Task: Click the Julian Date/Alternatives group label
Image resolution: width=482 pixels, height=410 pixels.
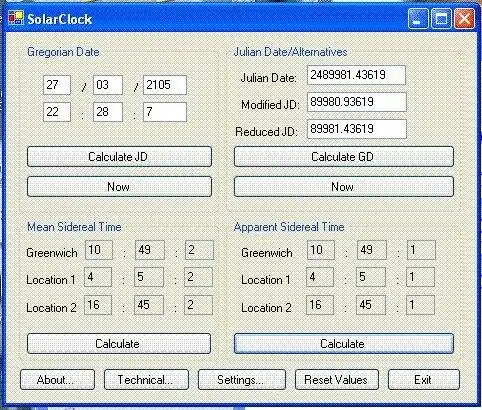Action: click(x=291, y=52)
